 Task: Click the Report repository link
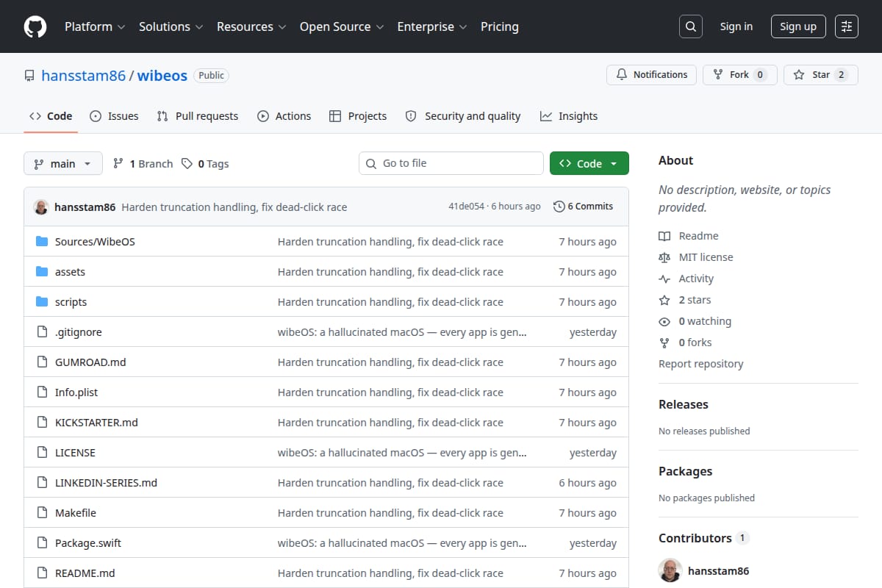pyautogui.click(x=701, y=364)
